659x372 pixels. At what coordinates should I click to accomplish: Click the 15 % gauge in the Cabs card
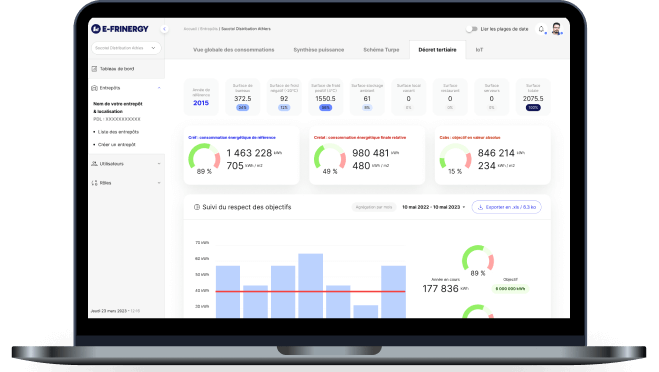tap(455, 158)
